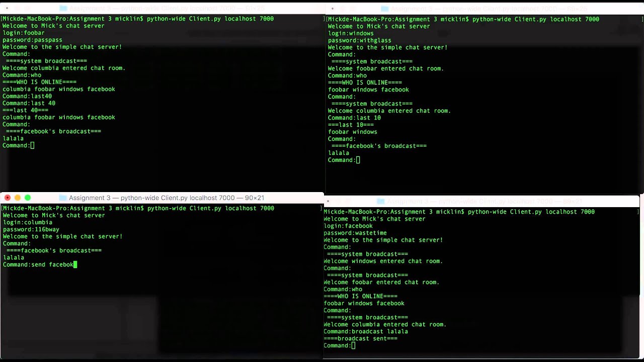This screenshot has height=362, width=644.
Task: Click the 'Command:send facebok' input line
Action: click(40, 264)
